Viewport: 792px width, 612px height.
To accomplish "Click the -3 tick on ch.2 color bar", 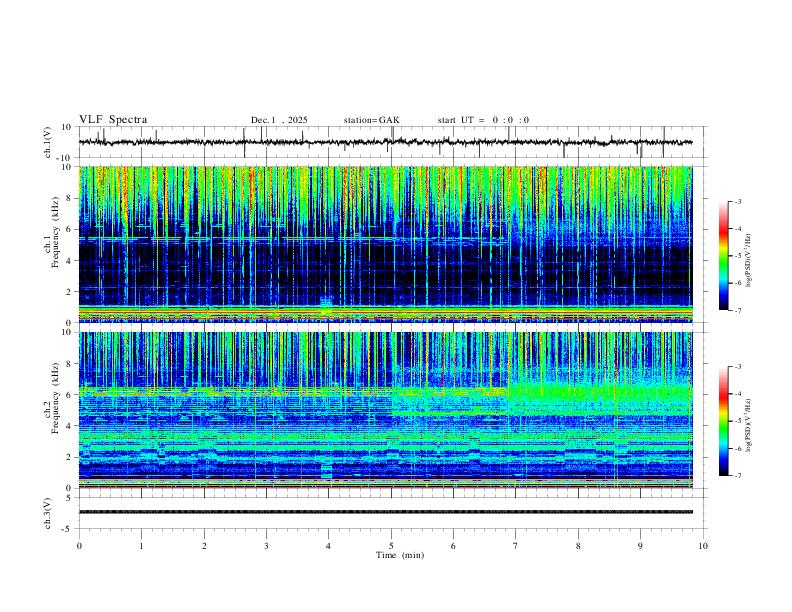I will pos(738,367).
